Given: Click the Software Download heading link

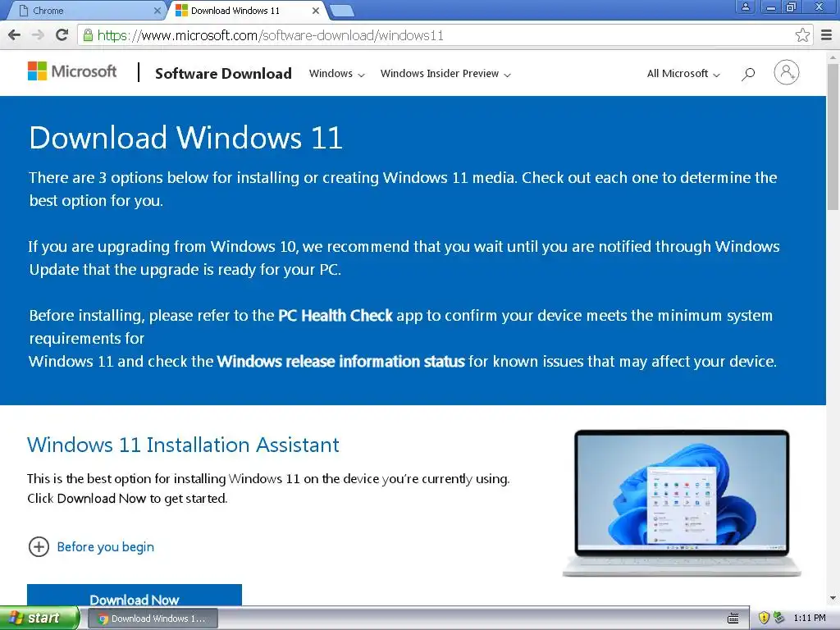Looking at the screenshot, I should [x=223, y=73].
